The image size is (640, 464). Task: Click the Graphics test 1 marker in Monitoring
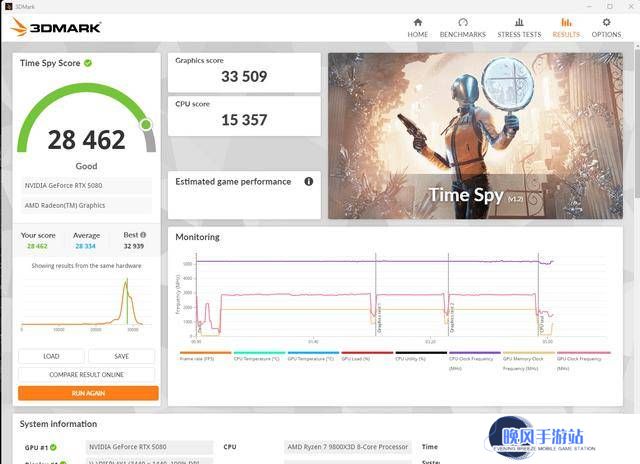[x=379, y=319]
